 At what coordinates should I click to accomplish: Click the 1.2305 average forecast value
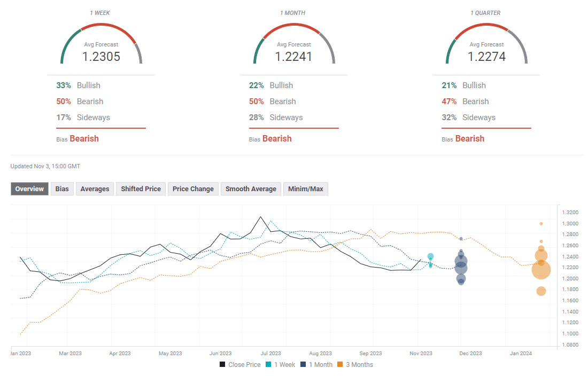(x=101, y=56)
